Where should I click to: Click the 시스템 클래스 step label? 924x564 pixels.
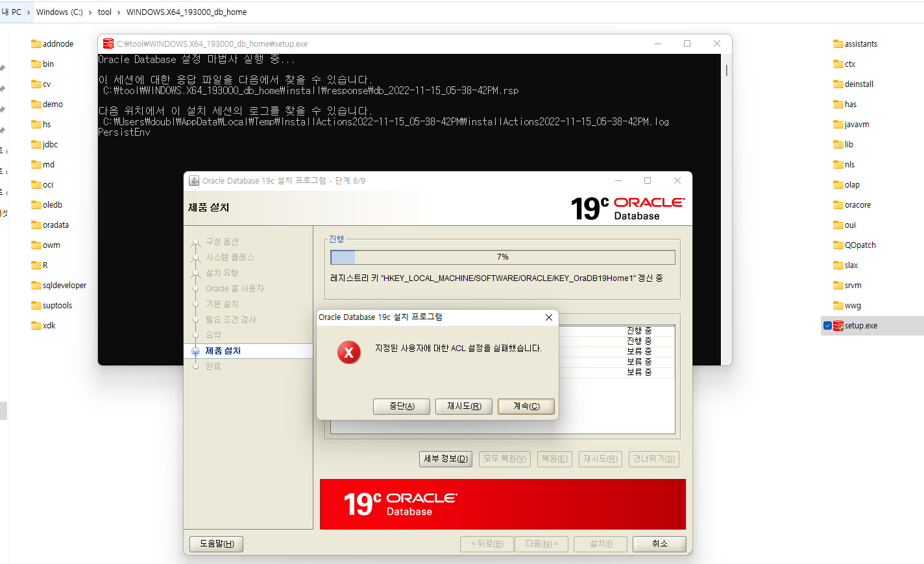[x=230, y=258]
